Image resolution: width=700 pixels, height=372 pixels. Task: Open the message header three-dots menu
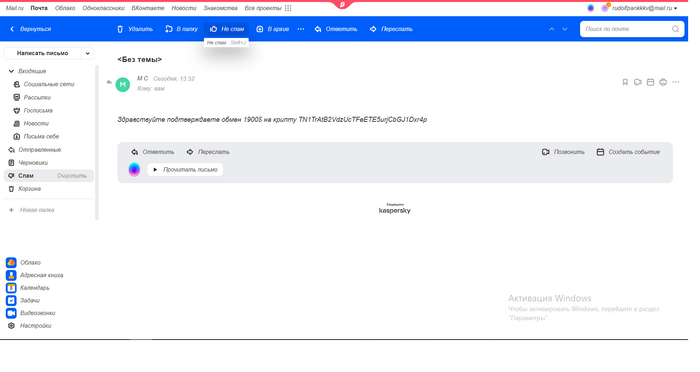(676, 82)
